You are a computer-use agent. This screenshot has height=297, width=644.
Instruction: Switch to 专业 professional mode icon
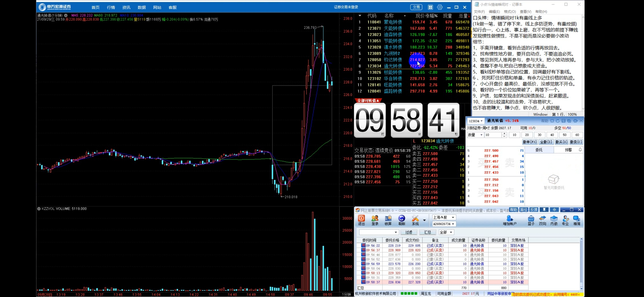[565, 220]
